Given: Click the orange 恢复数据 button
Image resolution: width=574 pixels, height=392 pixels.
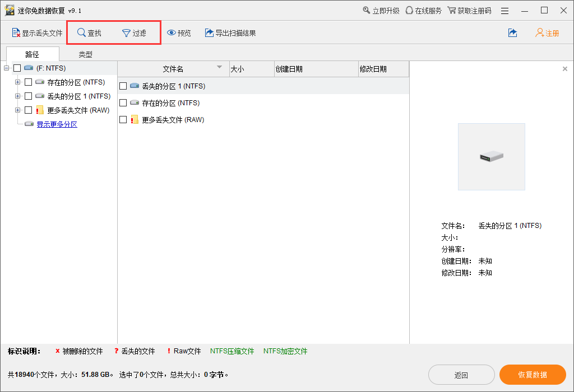Looking at the screenshot, I should 533,375.
